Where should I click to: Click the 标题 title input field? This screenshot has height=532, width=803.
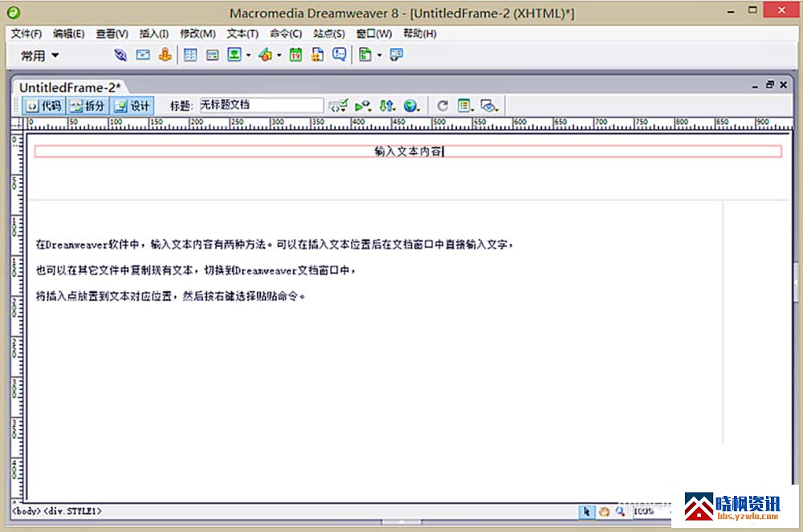pyautogui.click(x=261, y=105)
